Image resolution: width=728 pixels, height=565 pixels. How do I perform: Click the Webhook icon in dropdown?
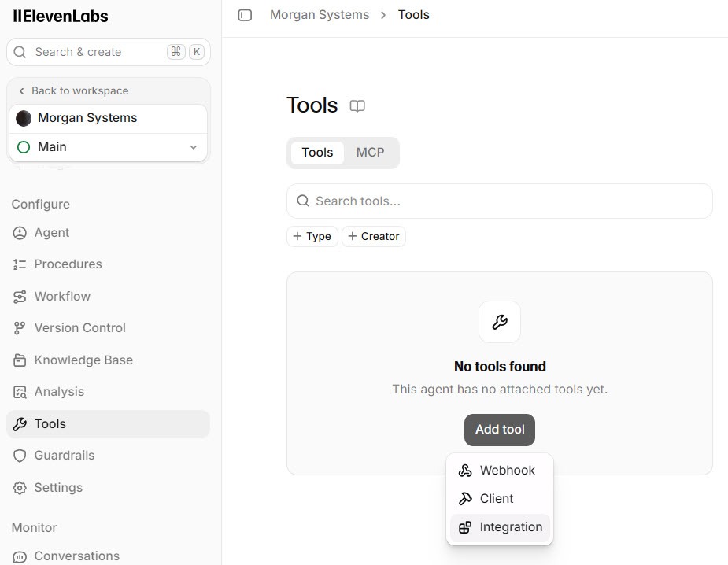click(x=465, y=471)
